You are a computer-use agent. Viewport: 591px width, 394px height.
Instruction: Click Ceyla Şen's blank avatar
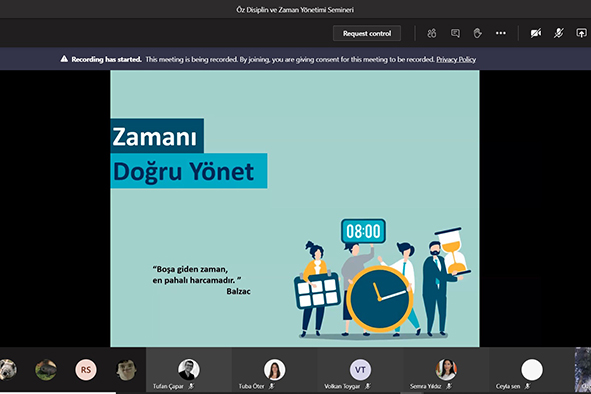532,369
